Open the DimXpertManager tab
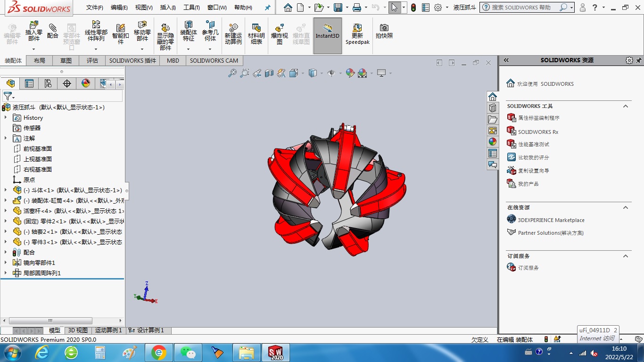The height and width of the screenshot is (362, 644). 67,83
